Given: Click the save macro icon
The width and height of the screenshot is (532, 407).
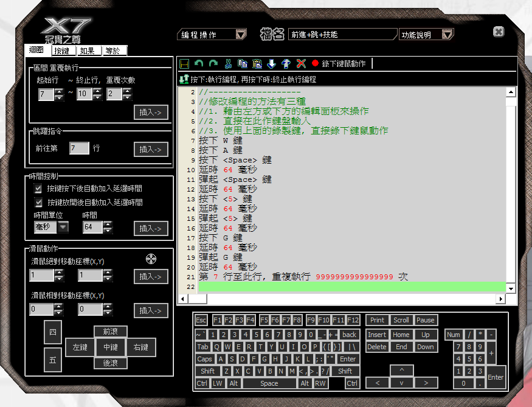Looking at the screenshot, I should point(184,63).
